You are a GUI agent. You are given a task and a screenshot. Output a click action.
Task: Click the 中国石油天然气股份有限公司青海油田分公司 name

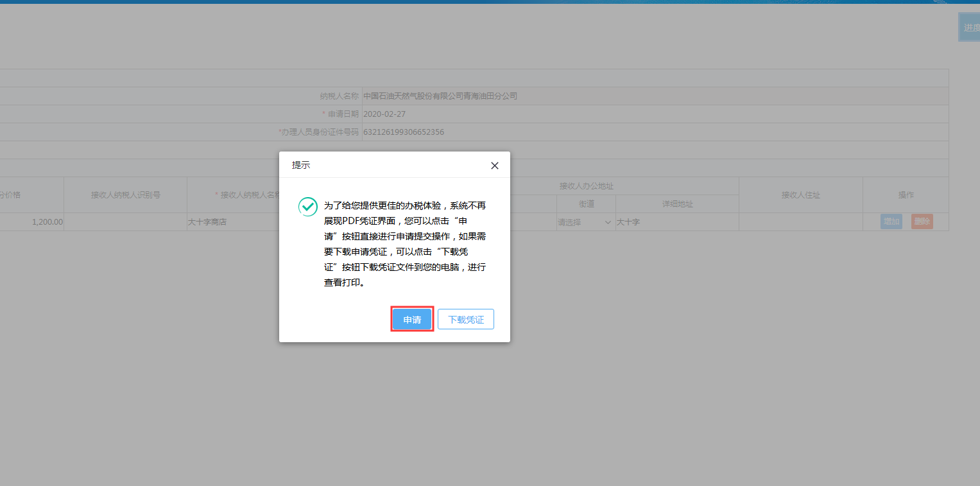(x=440, y=96)
